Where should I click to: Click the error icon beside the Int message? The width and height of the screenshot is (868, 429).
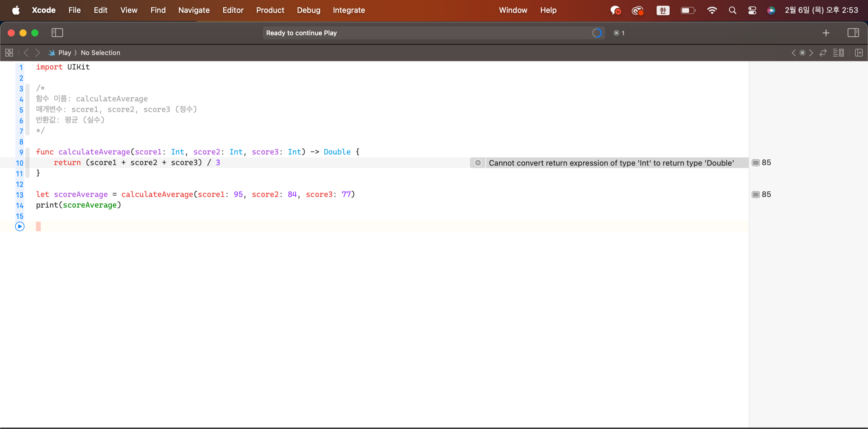click(477, 163)
